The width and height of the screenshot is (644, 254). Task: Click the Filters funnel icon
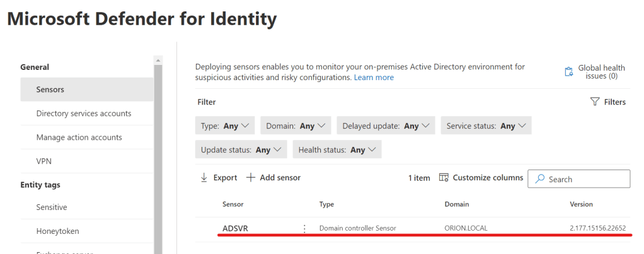pos(594,101)
